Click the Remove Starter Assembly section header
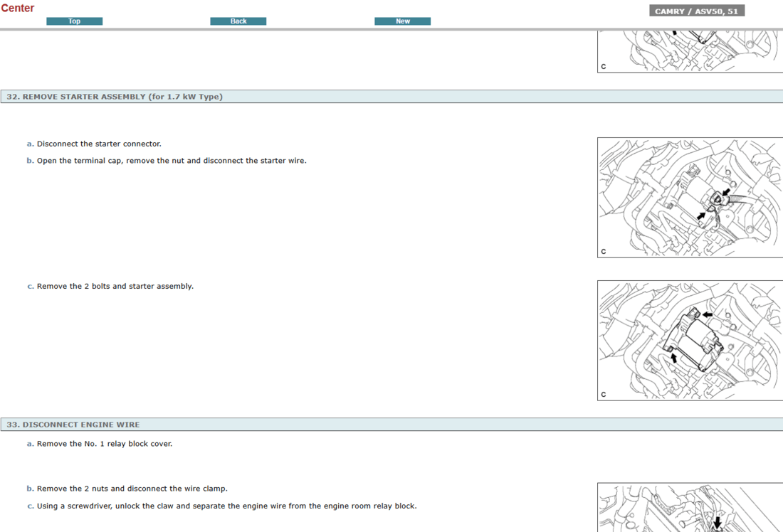 tap(115, 97)
